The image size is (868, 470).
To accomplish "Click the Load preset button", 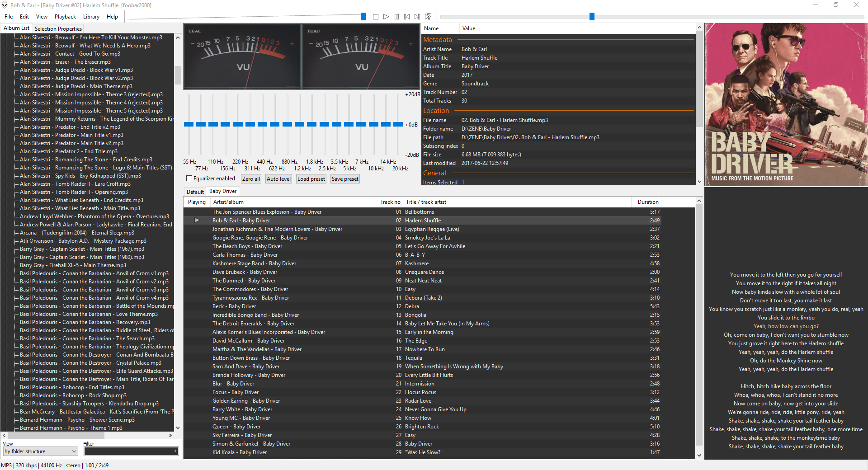I will coord(311,179).
